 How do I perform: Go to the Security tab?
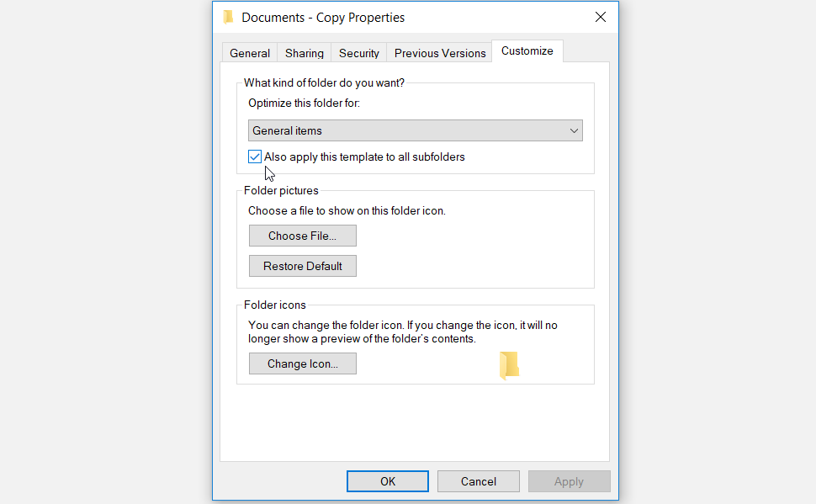tap(359, 53)
